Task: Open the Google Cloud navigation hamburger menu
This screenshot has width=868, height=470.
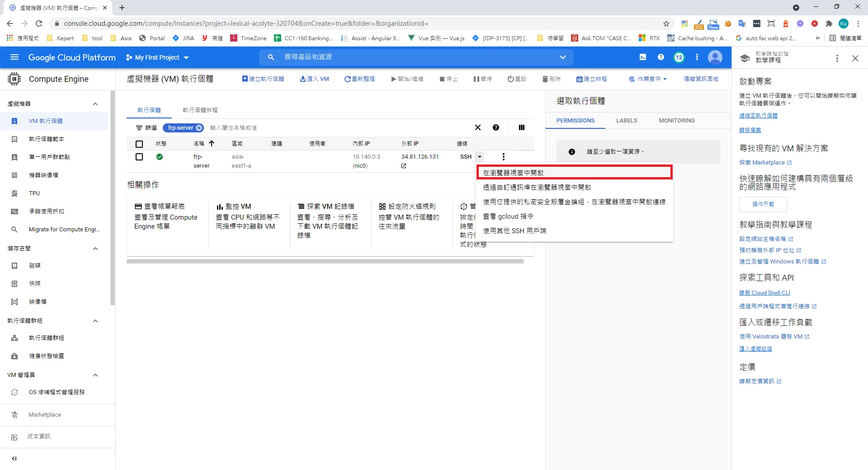Action: pyautogui.click(x=14, y=57)
